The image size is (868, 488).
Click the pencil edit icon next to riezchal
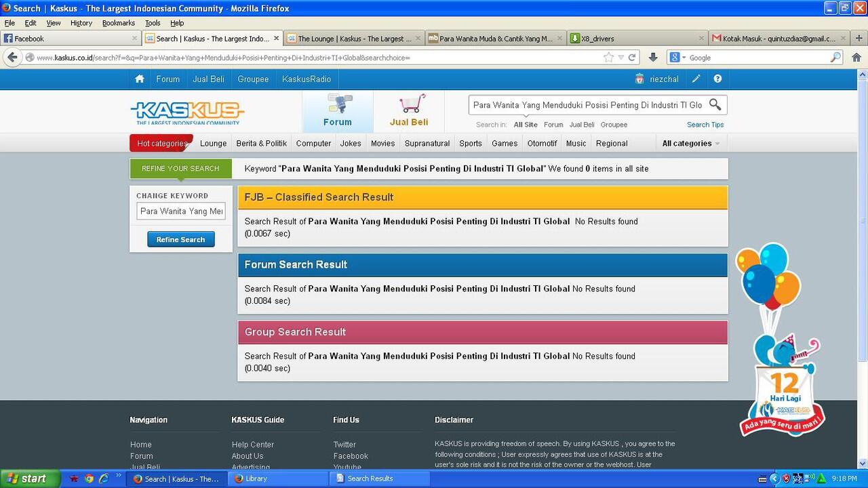click(696, 79)
